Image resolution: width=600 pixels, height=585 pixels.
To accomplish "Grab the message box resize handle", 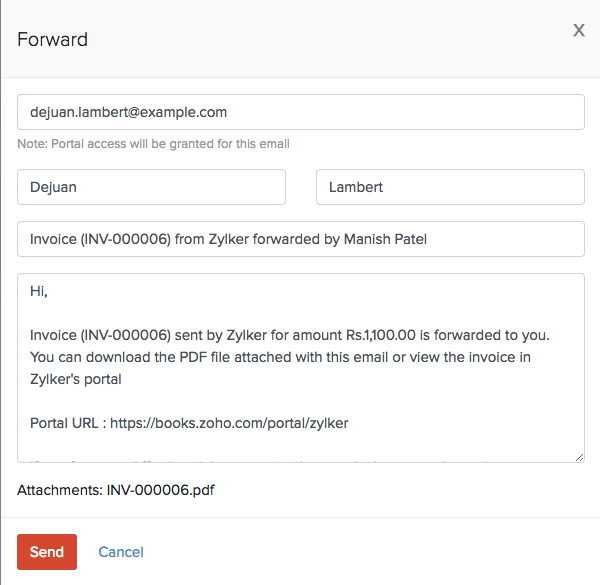I will [579, 457].
